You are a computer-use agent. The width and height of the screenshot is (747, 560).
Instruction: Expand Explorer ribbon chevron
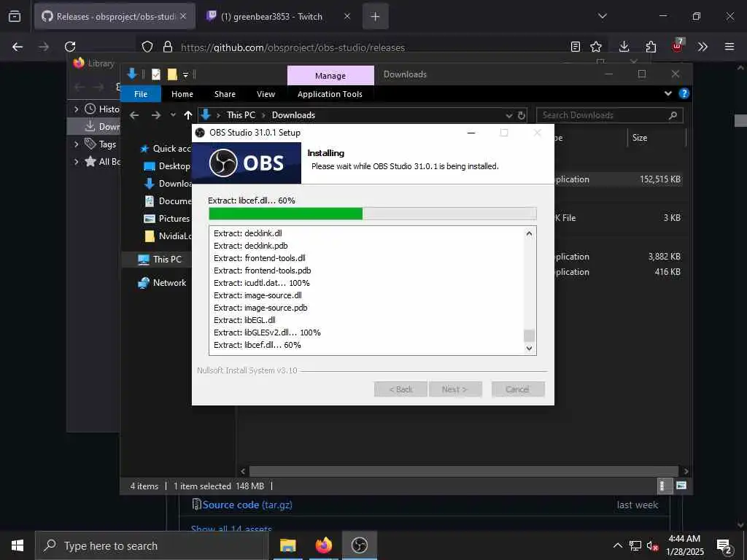(x=668, y=93)
